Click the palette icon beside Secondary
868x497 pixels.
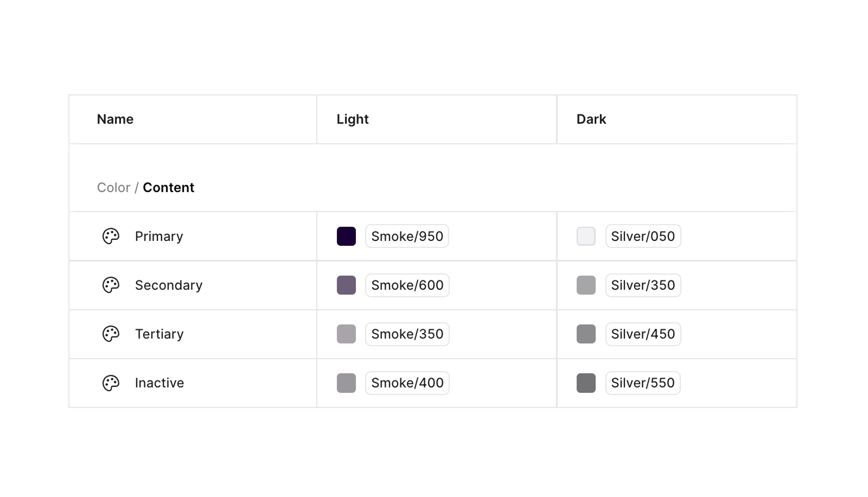coord(111,285)
